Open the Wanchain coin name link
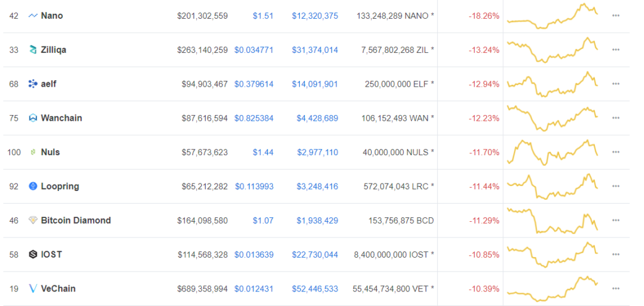This screenshot has width=644, height=306. (x=61, y=118)
